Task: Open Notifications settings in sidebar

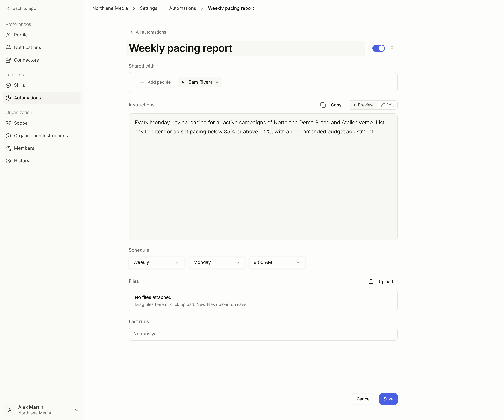Action: (42, 48)
